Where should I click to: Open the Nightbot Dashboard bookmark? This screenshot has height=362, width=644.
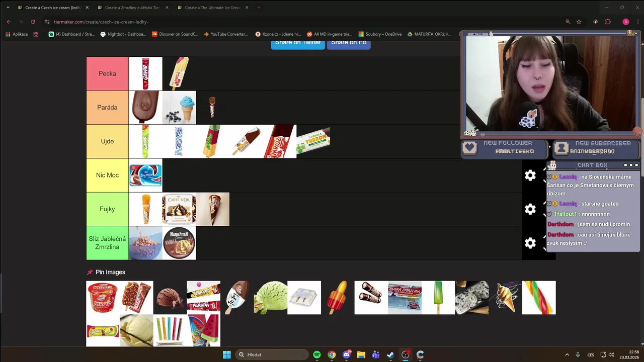point(123,34)
